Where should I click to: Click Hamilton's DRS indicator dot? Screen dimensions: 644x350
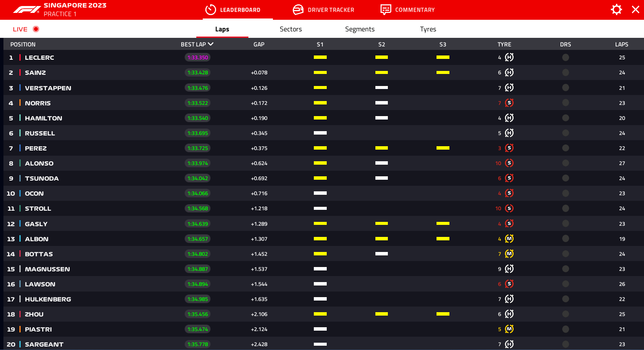click(x=566, y=118)
